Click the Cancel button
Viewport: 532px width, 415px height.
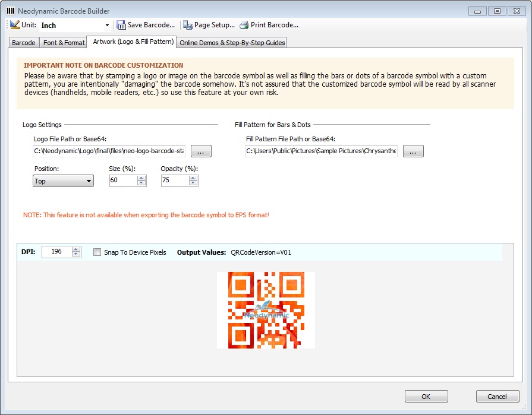coord(498,397)
